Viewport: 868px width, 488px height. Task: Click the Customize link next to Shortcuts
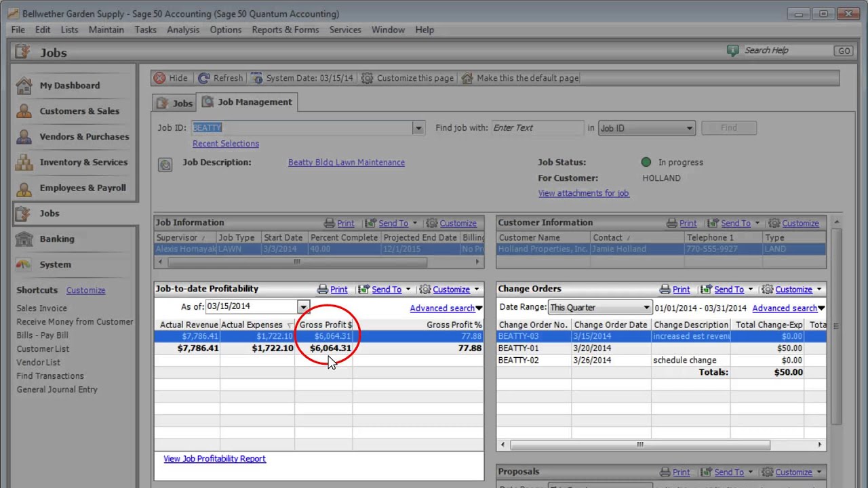click(85, 290)
